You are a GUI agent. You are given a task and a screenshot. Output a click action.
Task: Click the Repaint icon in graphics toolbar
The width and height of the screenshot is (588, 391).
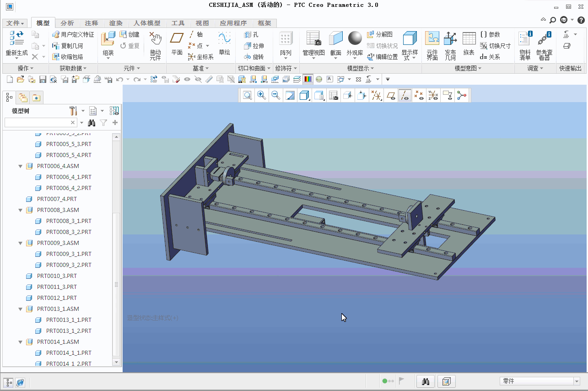(x=290, y=95)
